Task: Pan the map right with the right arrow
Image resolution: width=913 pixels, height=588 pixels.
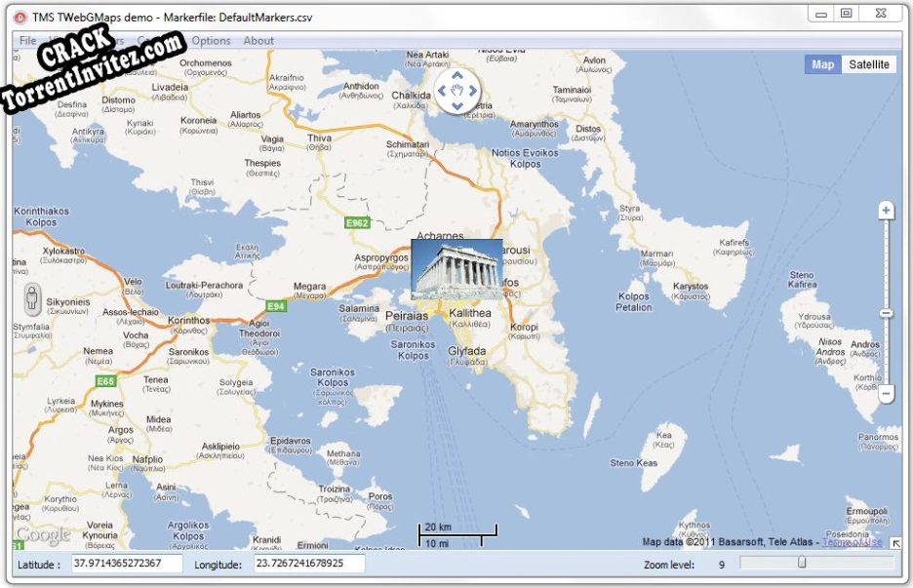Action: tap(472, 91)
